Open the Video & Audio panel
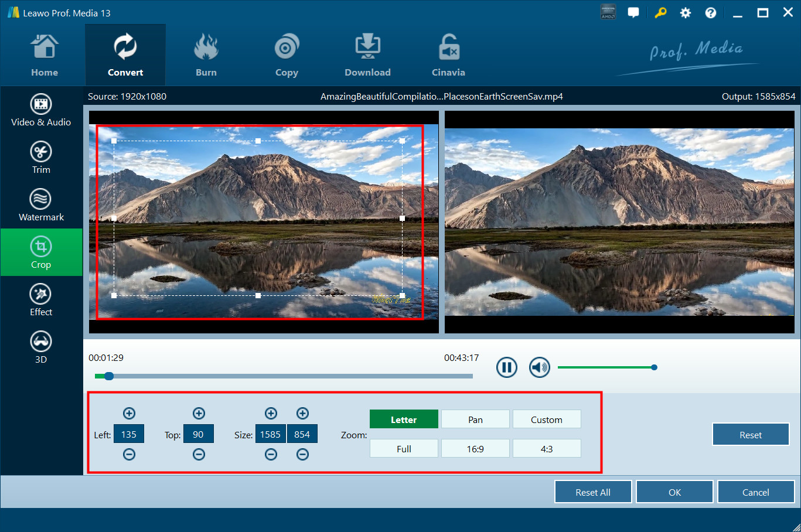 (x=41, y=111)
